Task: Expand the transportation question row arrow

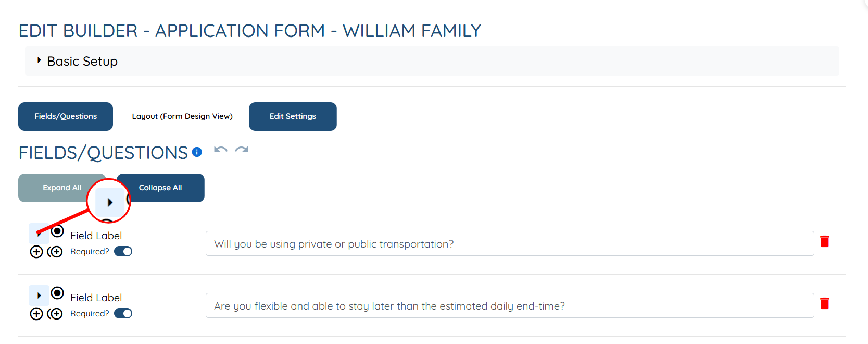Action: 39,234
